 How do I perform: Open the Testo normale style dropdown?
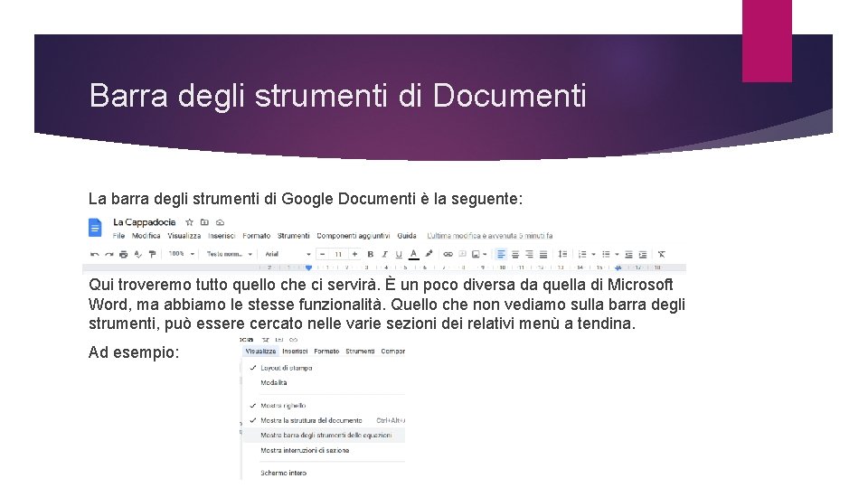(x=230, y=255)
